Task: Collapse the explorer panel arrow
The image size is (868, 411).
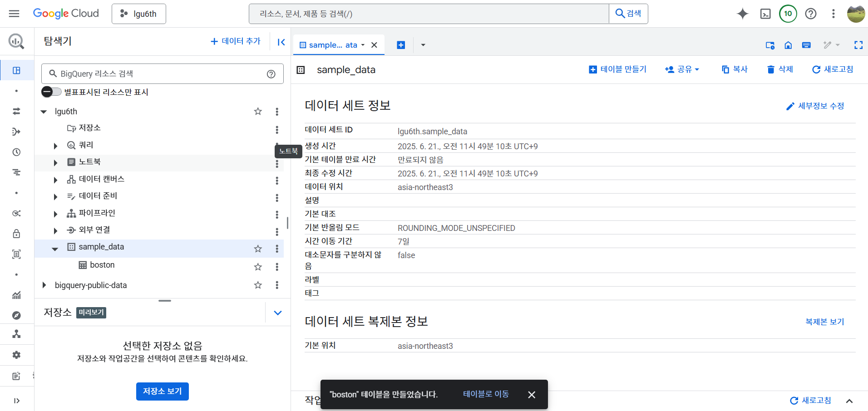Action: click(x=281, y=42)
